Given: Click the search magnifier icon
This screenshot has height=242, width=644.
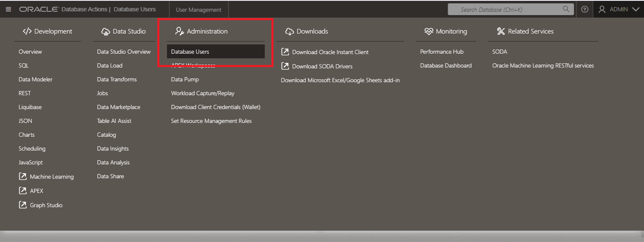Looking at the screenshot, I should (566, 9).
